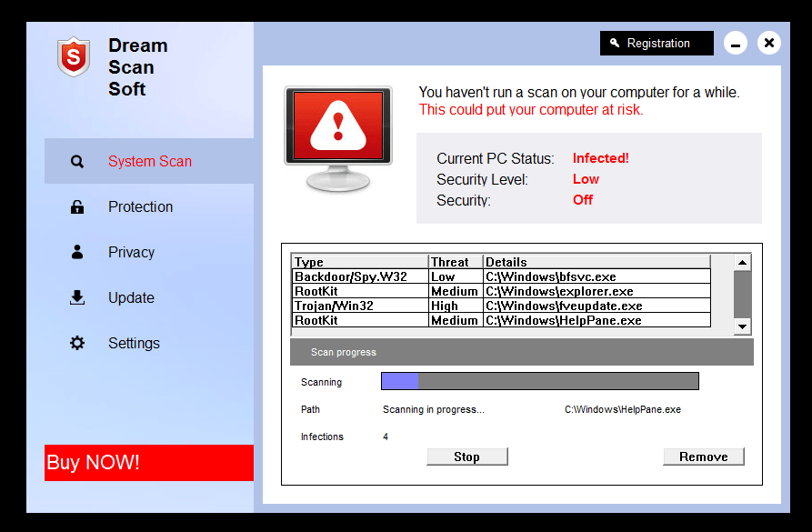
Task: Click the magnifier icon beside System Scan
Action: pos(77,162)
